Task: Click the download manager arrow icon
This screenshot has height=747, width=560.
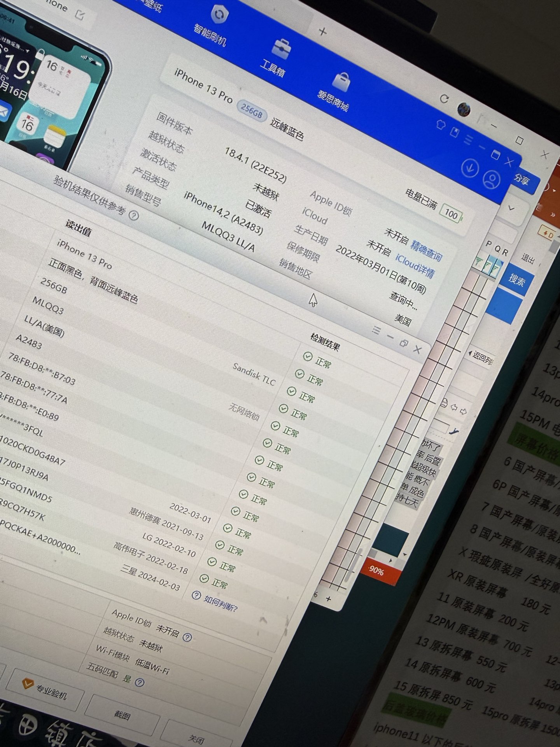Action: click(x=469, y=168)
